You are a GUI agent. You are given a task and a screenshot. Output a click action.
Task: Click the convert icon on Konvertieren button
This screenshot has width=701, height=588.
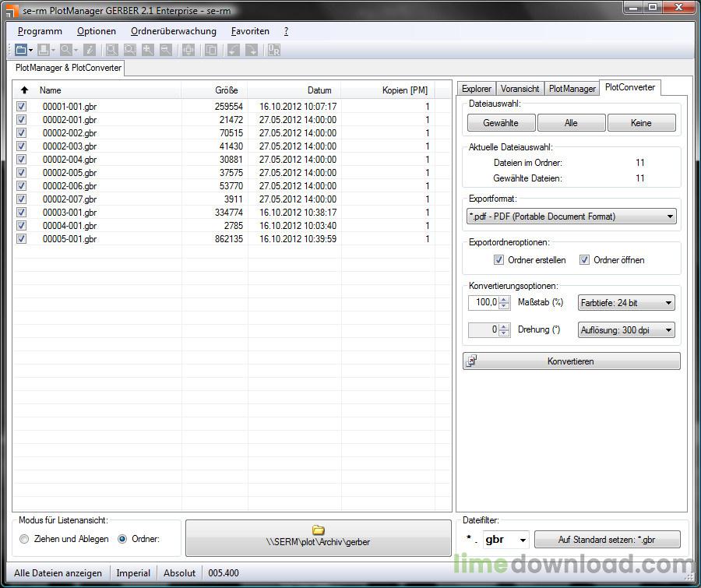472,361
